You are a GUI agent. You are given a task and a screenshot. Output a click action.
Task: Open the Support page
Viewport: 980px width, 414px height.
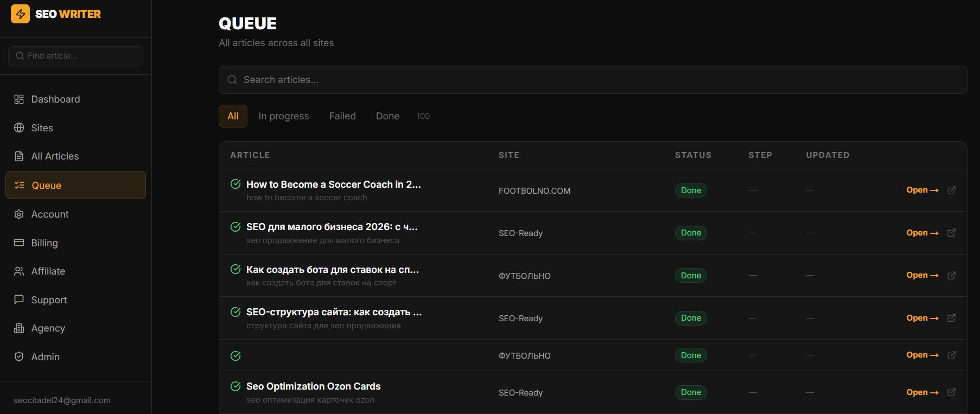75,300
